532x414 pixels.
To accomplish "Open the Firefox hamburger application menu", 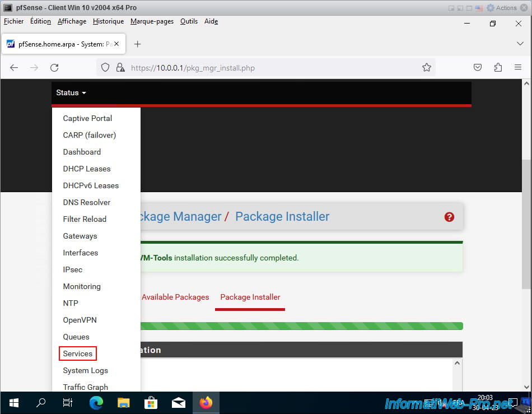I will click(x=518, y=68).
